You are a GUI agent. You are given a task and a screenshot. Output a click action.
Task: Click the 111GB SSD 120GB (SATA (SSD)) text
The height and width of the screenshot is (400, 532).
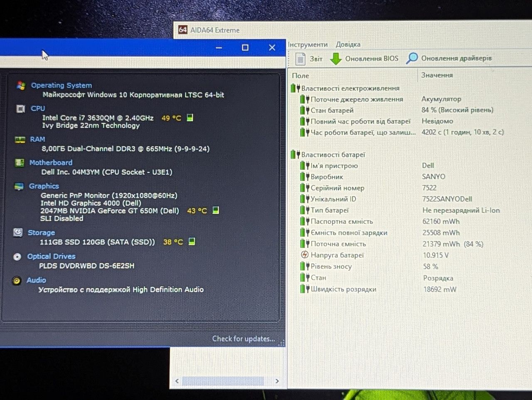point(97,242)
